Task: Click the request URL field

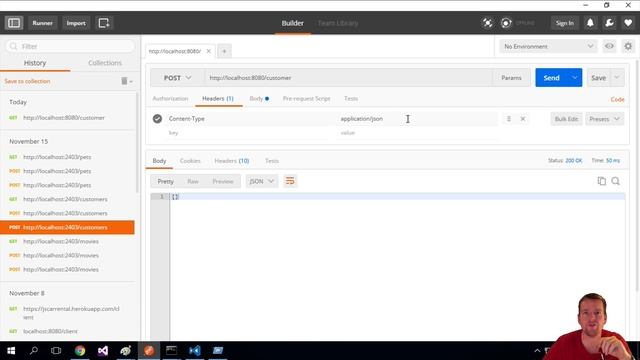Action: pos(348,78)
